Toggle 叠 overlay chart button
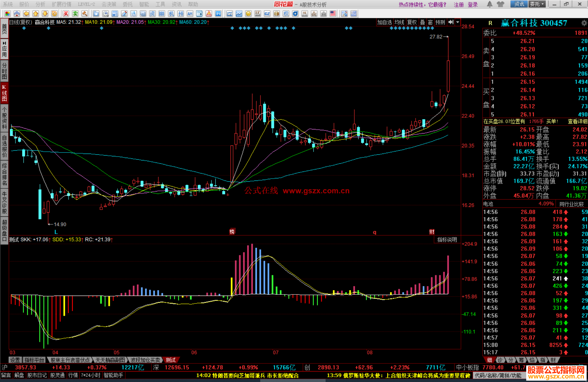 click(x=422, y=22)
